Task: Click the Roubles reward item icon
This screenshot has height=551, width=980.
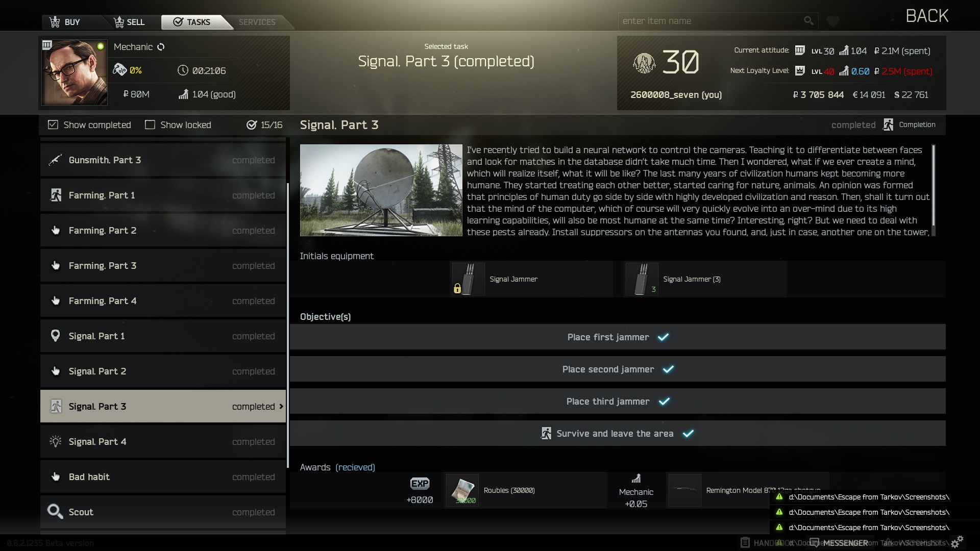Action: (462, 490)
